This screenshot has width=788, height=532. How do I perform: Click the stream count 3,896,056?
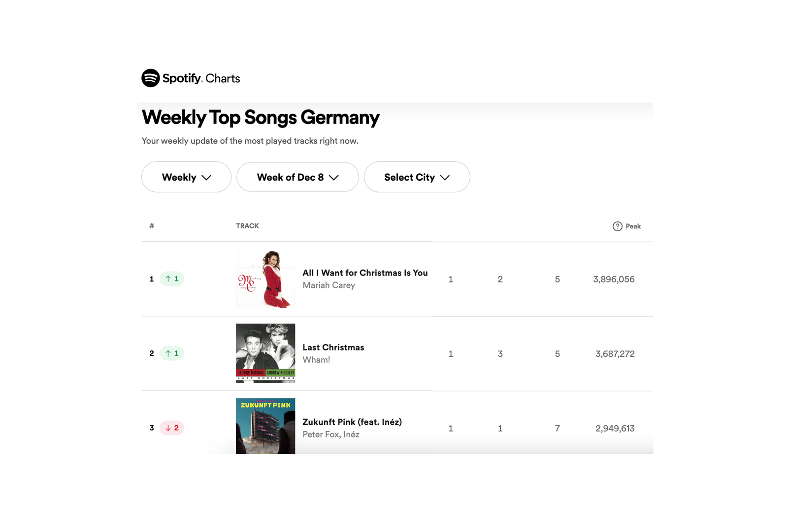pyautogui.click(x=613, y=279)
